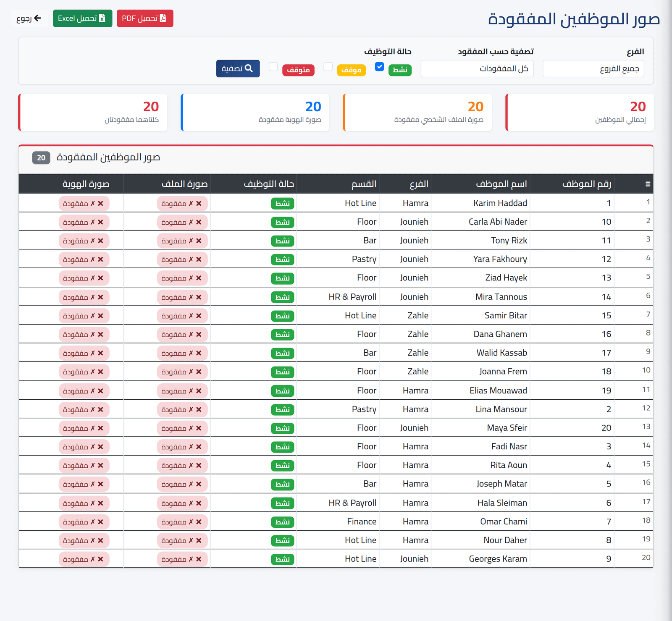Click missing ID photo badge for Lina Mansour
Screen dimensions: 672x621
pyautogui.click(x=84, y=409)
